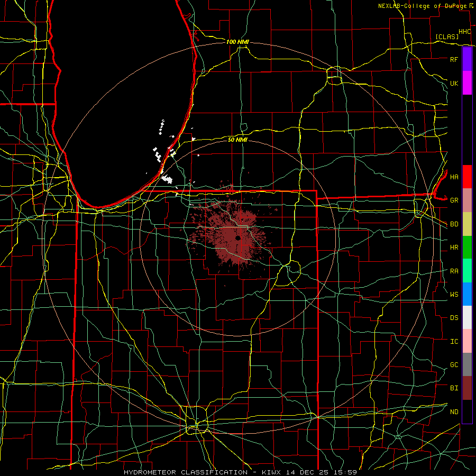This screenshot has width=476, height=476.
Task: Click the ND legend label
Action: (454, 411)
